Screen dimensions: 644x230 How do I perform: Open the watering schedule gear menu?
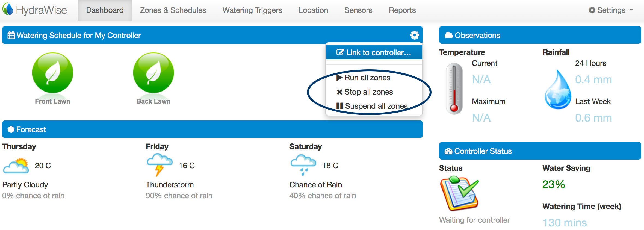point(414,35)
